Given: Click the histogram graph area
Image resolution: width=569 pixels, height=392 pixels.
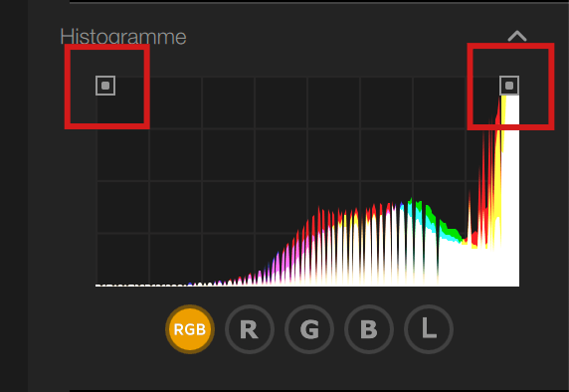Looking at the screenshot, I should (x=307, y=181).
